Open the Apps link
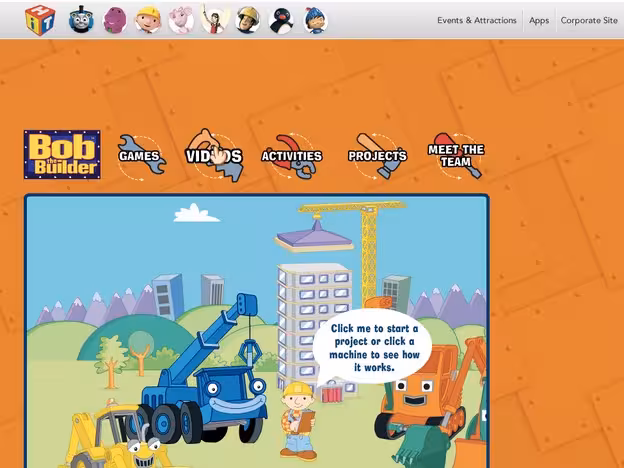 tap(539, 20)
